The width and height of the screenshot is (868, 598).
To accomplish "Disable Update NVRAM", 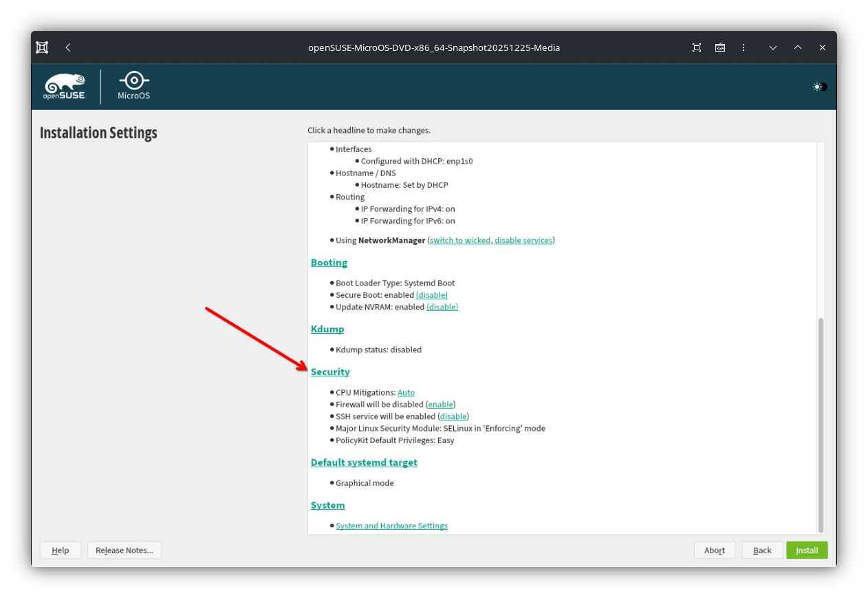I will [x=442, y=307].
